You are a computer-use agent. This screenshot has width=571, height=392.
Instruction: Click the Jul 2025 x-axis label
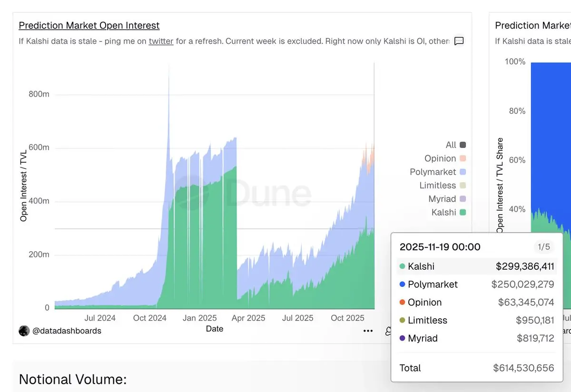298,318
